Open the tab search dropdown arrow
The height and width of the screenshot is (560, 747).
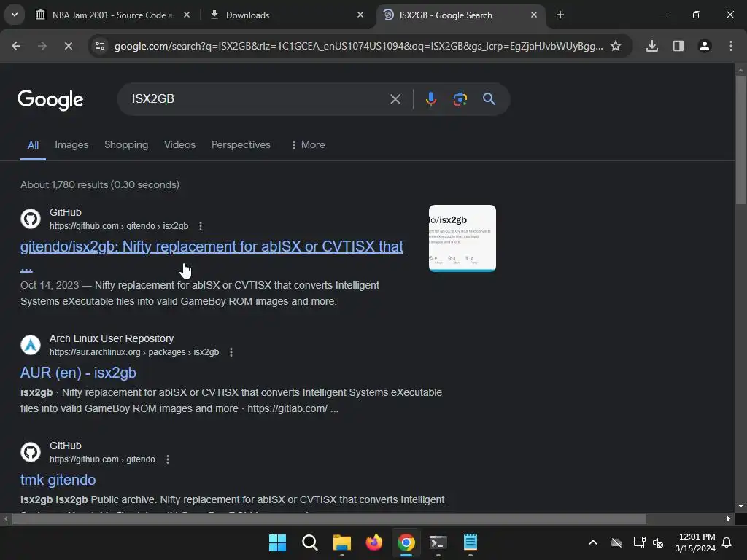tap(15, 15)
